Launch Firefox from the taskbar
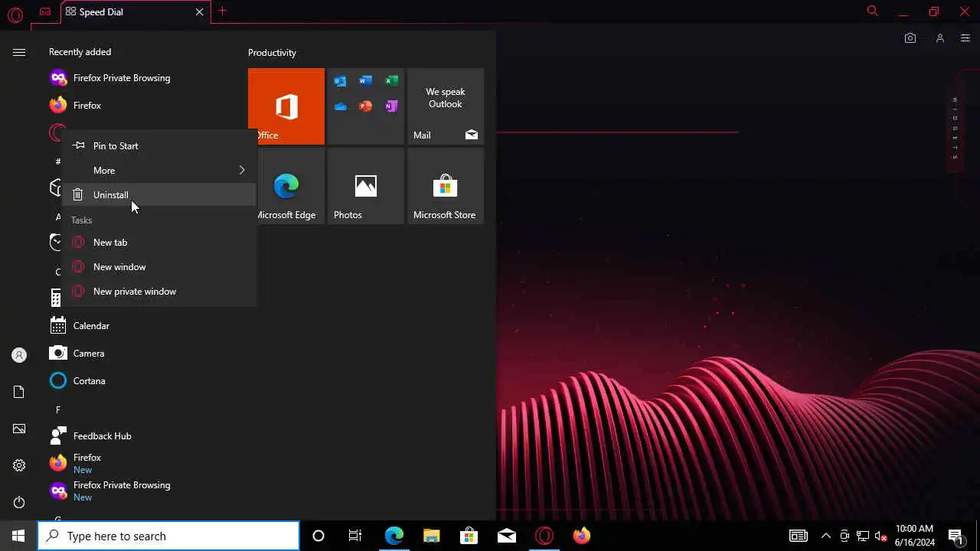 (x=582, y=536)
